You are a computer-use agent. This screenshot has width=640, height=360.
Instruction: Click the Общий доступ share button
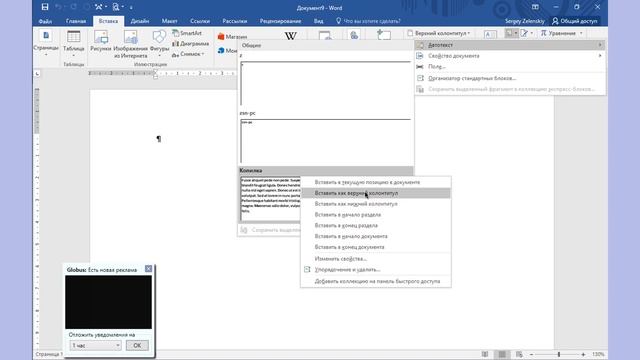(x=575, y=21)
